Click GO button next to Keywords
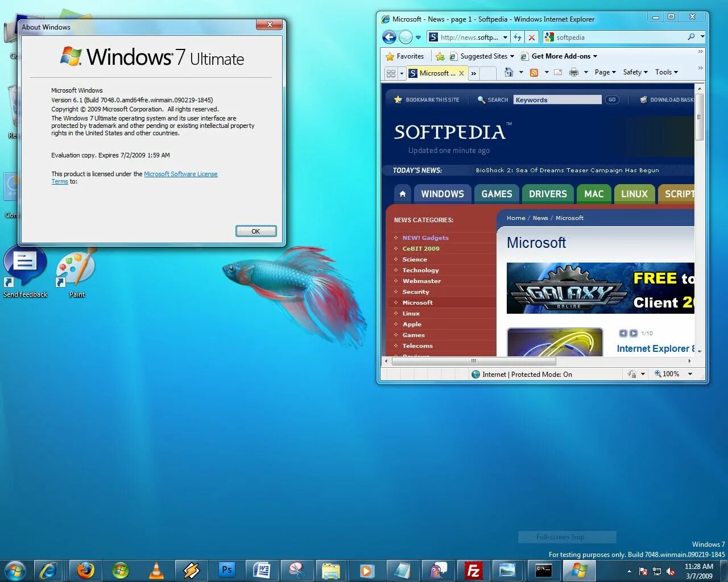 (x=612, y=99)
